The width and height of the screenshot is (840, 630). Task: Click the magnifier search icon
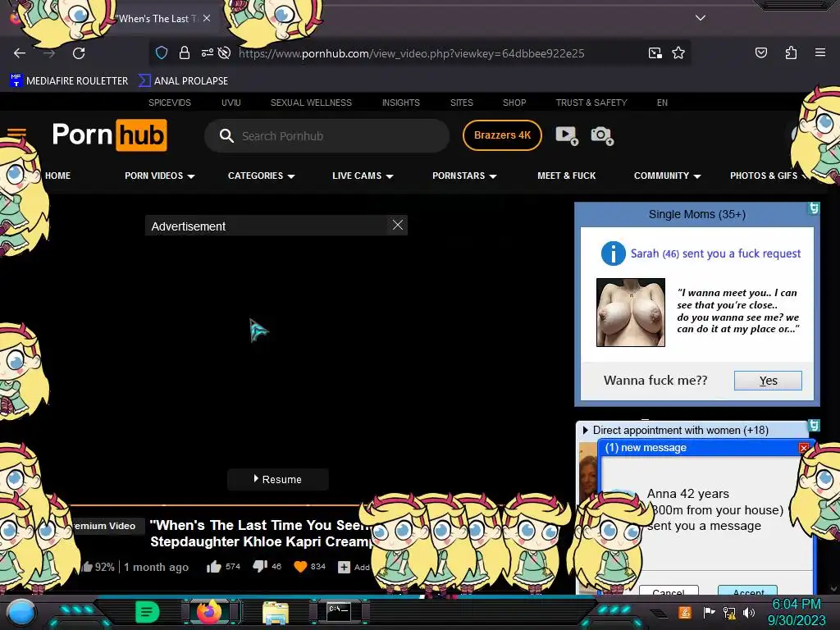tap(226, 136)
